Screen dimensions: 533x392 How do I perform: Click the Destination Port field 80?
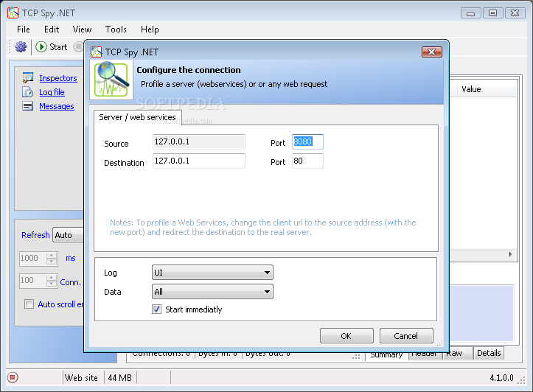(x=307, y=161)
